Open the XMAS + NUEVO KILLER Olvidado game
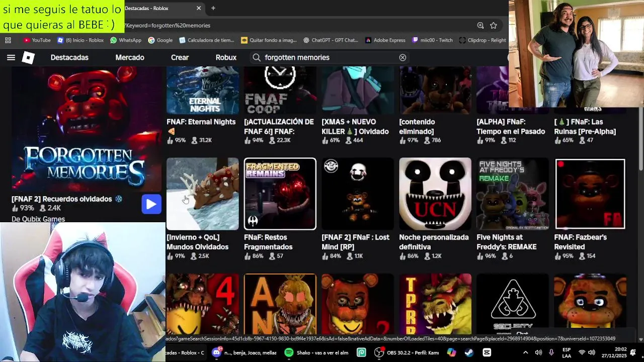The width and height of the screenshot is (644, 362). tap(355, 126)
